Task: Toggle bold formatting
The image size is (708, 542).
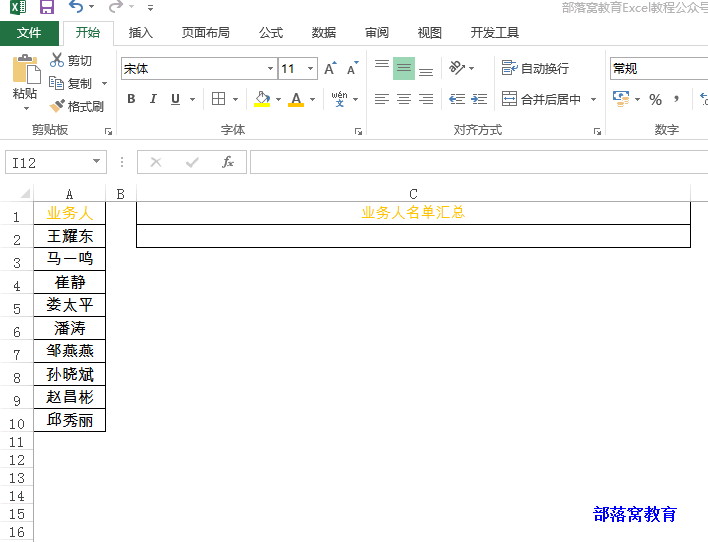Action: tap(131, 99)
